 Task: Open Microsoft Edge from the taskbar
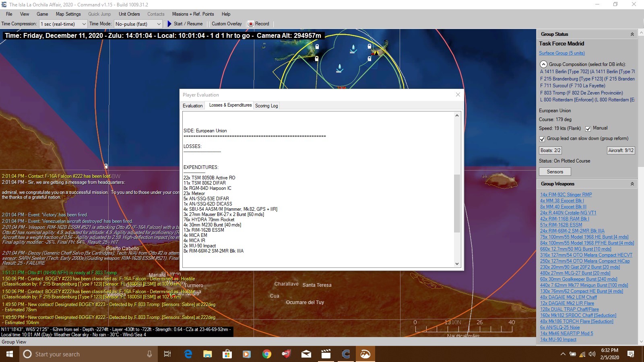click(x=188, y=354)
